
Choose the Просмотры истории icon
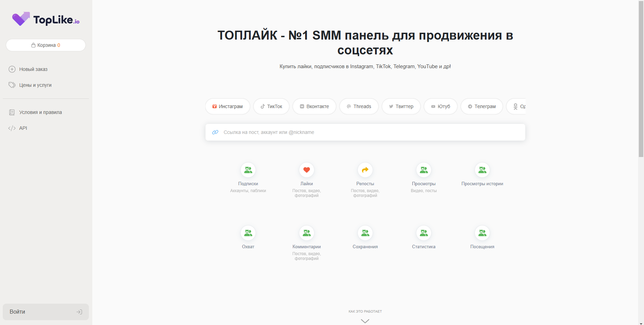click(482, 170)
